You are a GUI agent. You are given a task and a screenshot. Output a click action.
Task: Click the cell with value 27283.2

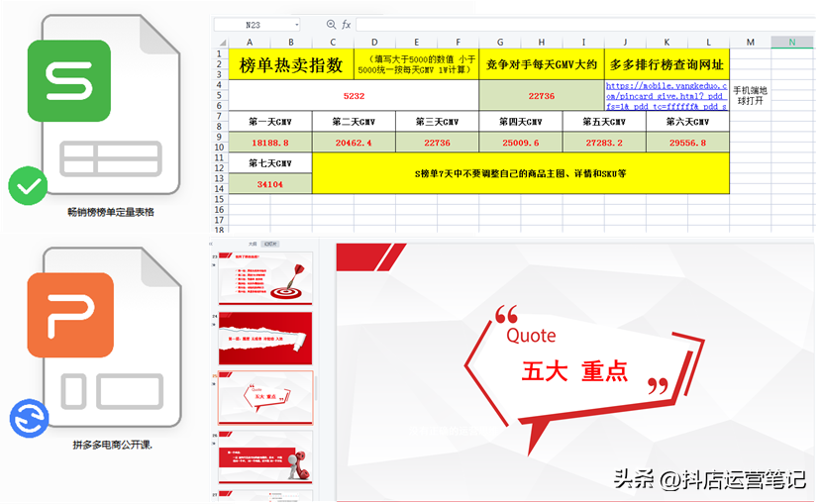[x=604, y=143]
